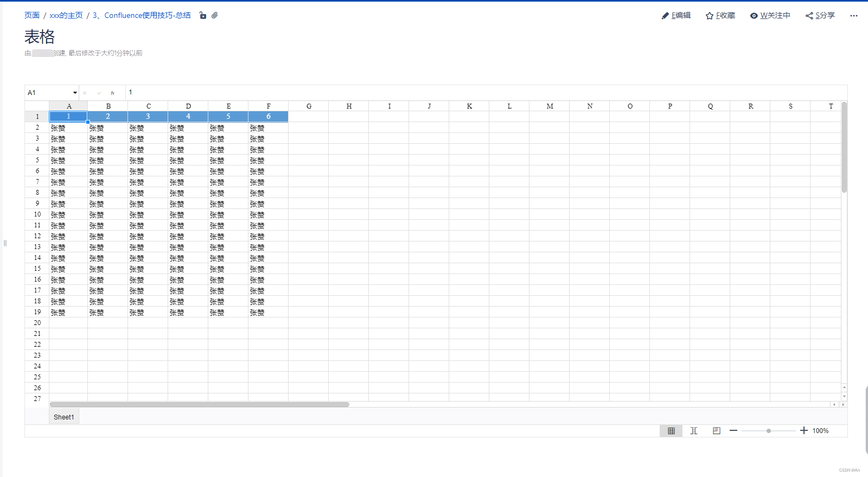
Task: Select cell F19 containing 张赞
Action: click(269, 312)
